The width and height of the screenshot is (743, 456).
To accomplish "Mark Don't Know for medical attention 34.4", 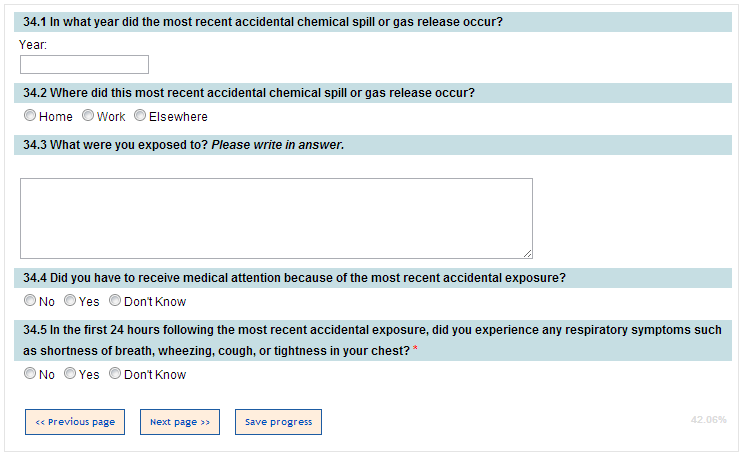I will (115, 301).
